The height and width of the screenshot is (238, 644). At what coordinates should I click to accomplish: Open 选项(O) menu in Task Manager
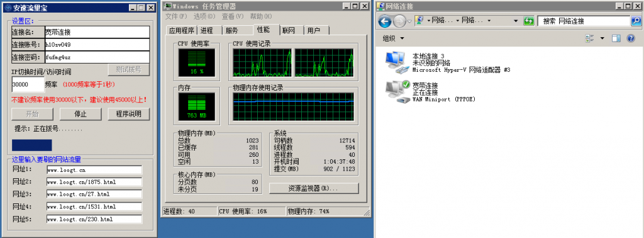[204, 16]
